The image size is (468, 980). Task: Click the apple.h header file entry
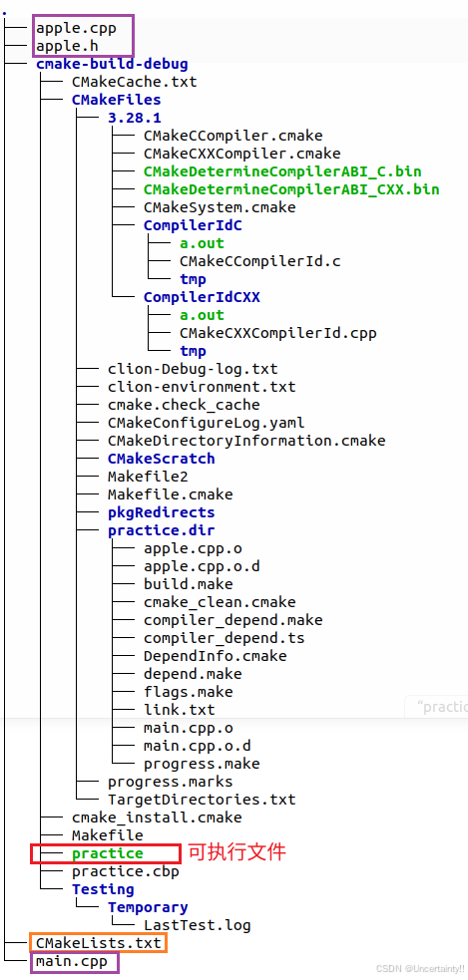pos(67,46)
